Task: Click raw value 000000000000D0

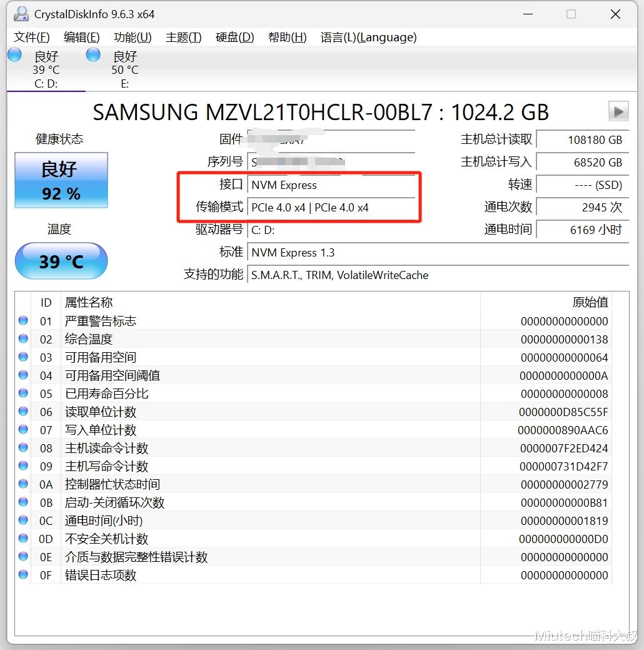Action: [x=563, y=539]
